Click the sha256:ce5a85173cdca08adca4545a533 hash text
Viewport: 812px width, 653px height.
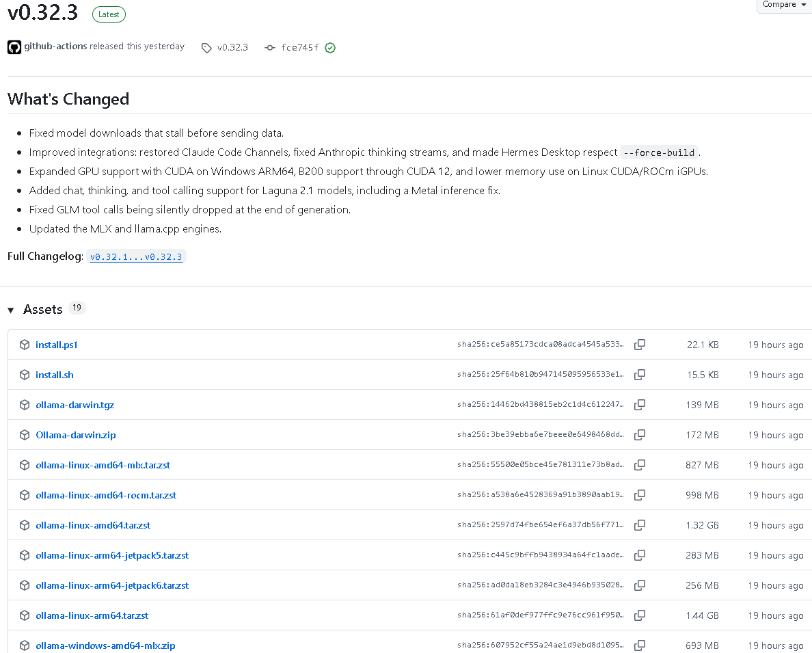[x=541, y=344]
